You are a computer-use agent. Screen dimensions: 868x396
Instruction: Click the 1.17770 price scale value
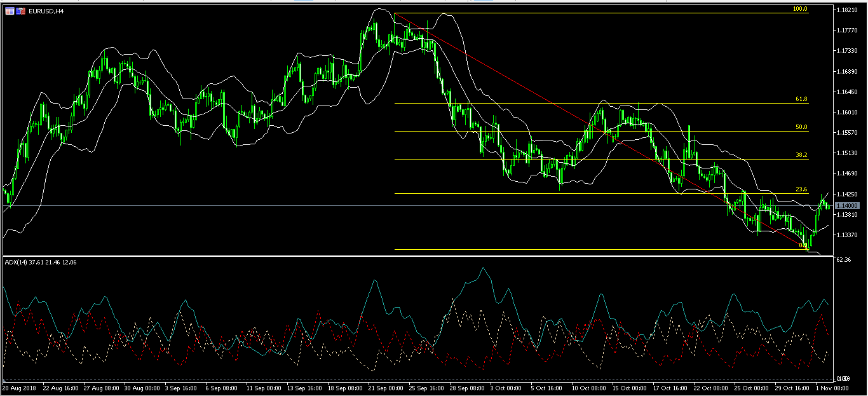coord(848,30)
